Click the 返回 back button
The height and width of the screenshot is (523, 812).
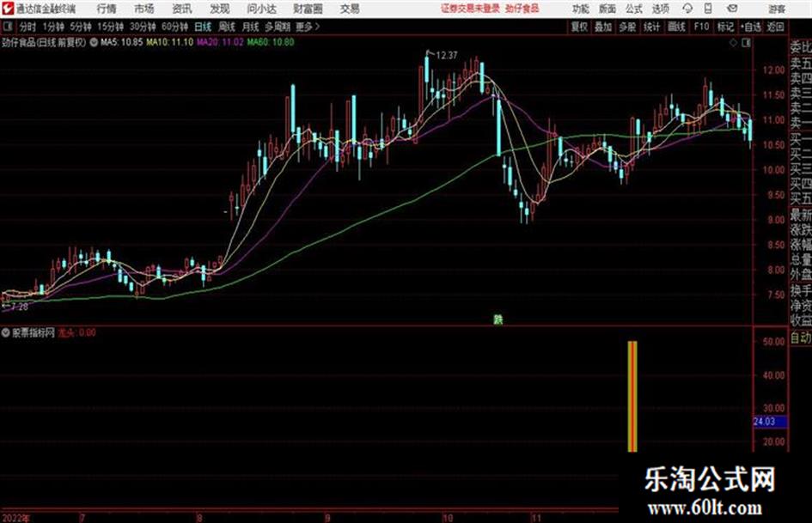(775, 27)
